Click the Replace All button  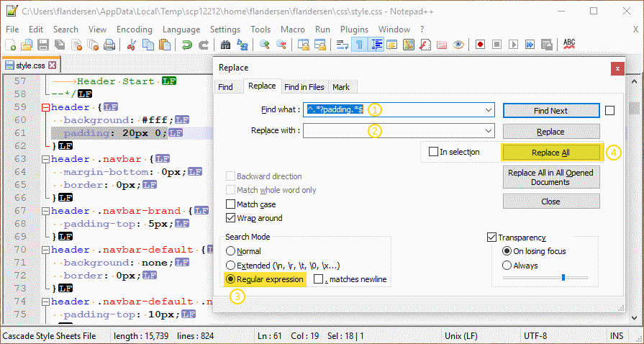550,153
